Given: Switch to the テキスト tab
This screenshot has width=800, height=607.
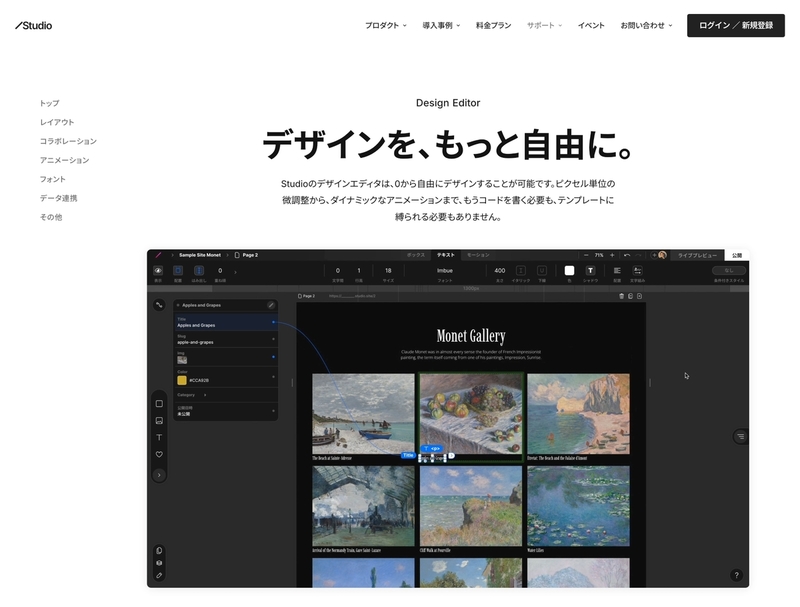Looking at the screenshot, I should (x=445, y=255).
